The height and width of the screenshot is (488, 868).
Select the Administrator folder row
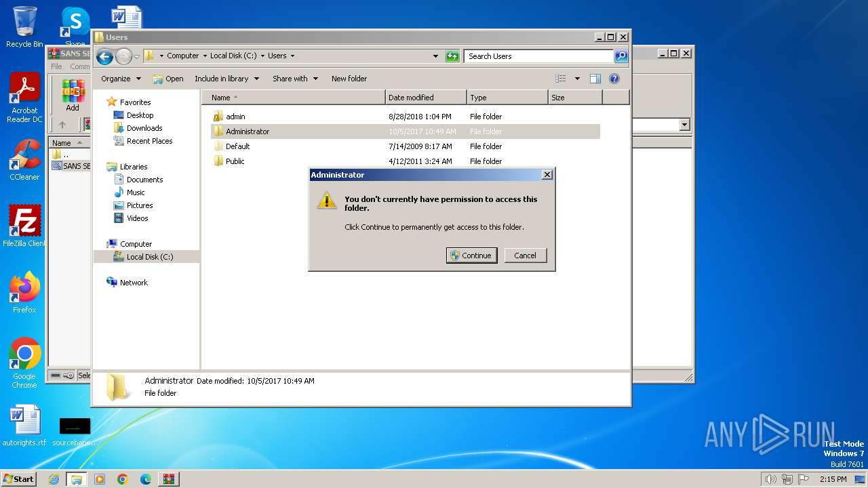coord(406,131)
